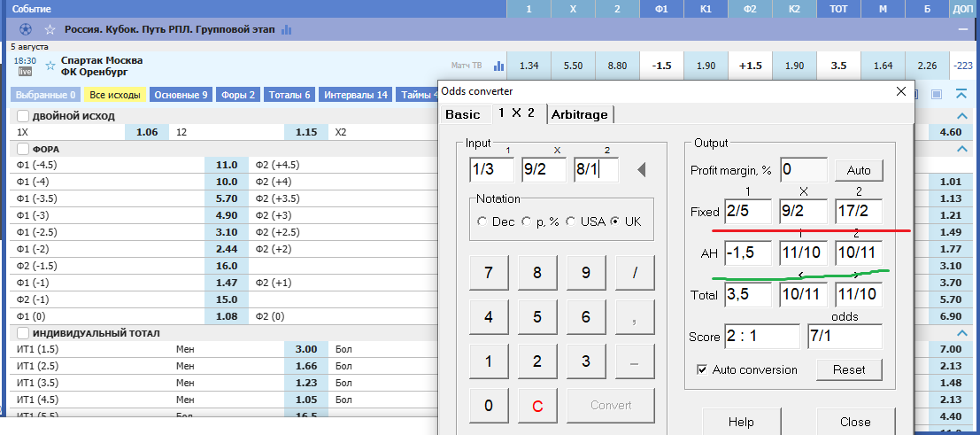The image size is (980, 435).
Task: Collapse the двойной исход section chevron
Action: [x=961, y=116]
